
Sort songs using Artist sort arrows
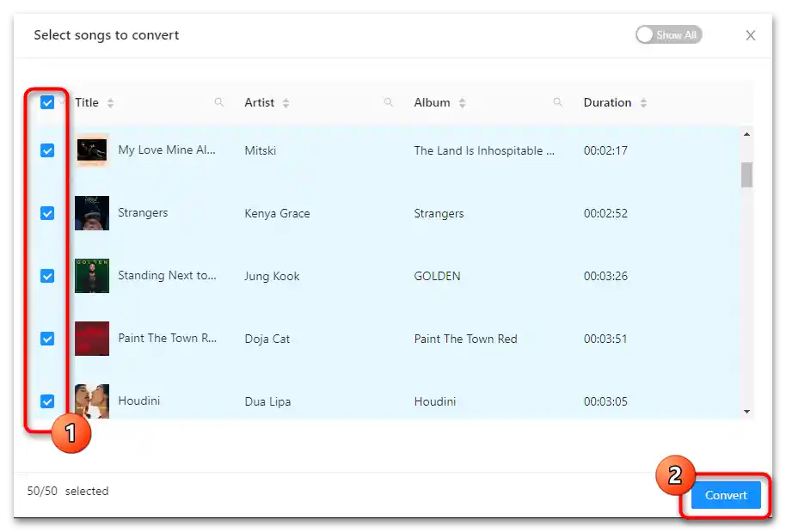click(286, 103)
